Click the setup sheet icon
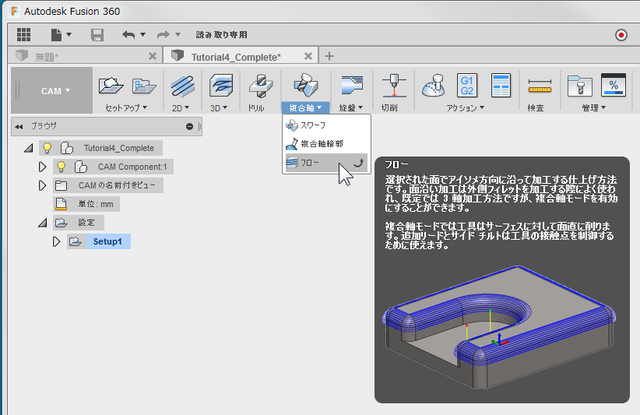Viewport: 640px width, 415px height. [x=501, y=85]
